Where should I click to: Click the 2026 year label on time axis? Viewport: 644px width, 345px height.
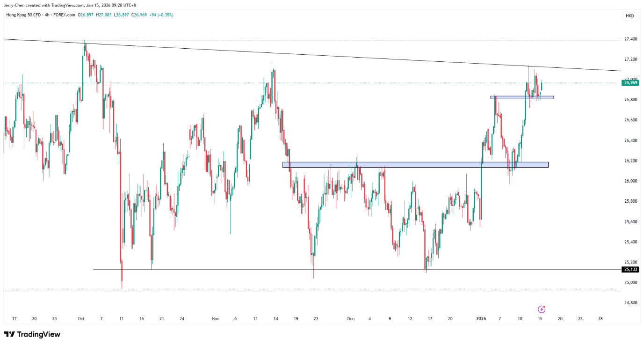[482, 319]
